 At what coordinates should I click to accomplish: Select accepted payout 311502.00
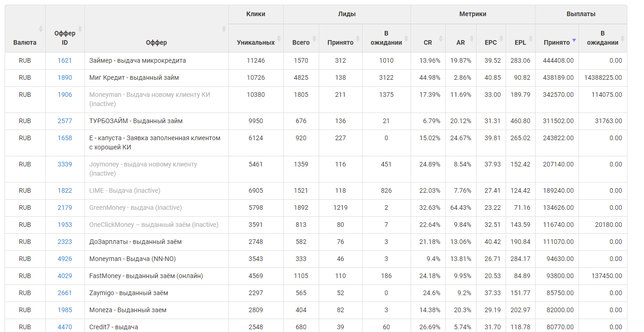point(558,121)
